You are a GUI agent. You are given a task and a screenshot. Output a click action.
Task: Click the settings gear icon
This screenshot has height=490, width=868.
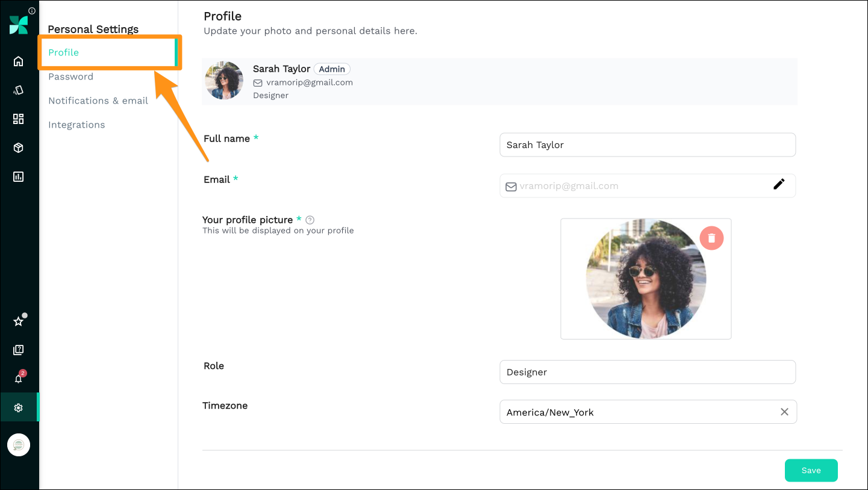point(19,408)
